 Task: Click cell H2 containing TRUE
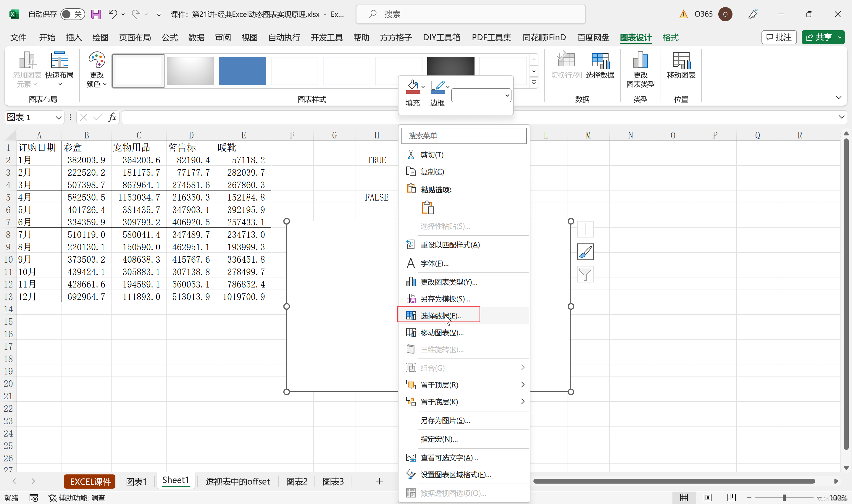click(x=377, y=160)
